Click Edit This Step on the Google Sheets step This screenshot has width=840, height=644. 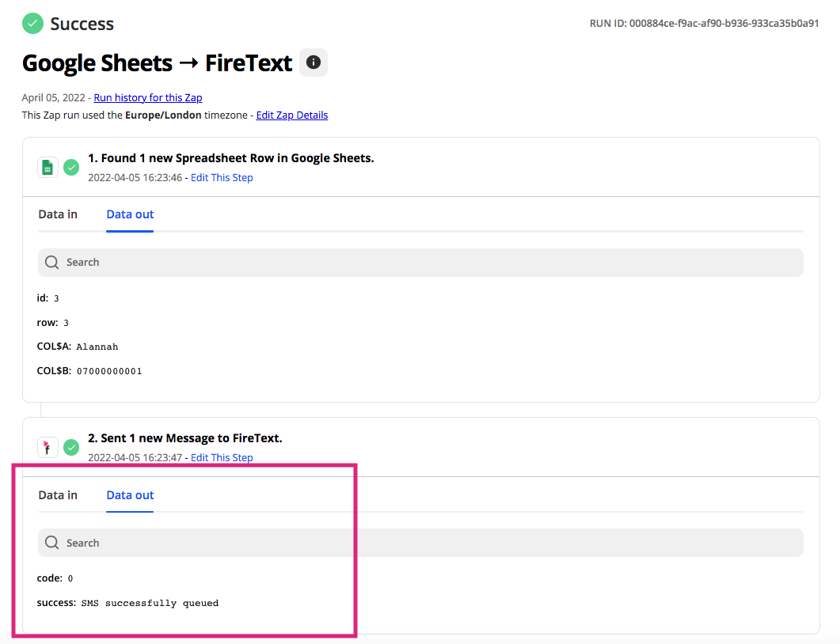coord(222,177)
